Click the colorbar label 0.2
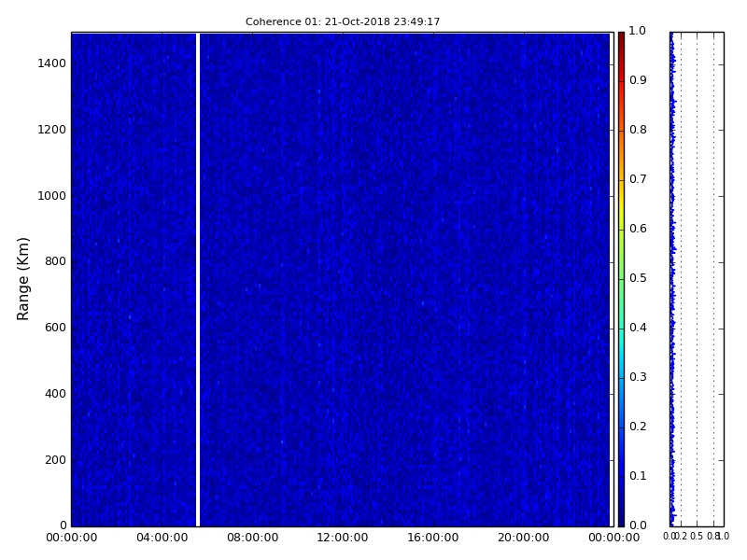The height and width of the screenshot is (560, 747). click(638, 427)
